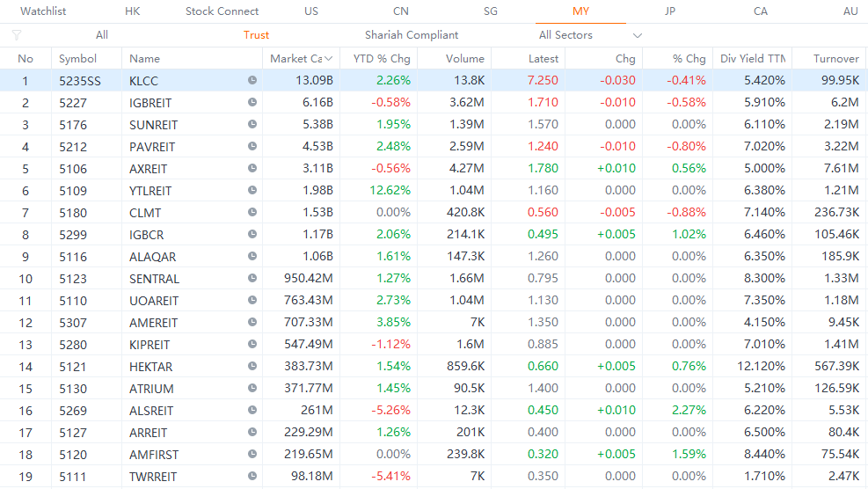The height and width of the screenshot is (489, 868).
Task: Sort by Symbol column header
Action: 77,59
